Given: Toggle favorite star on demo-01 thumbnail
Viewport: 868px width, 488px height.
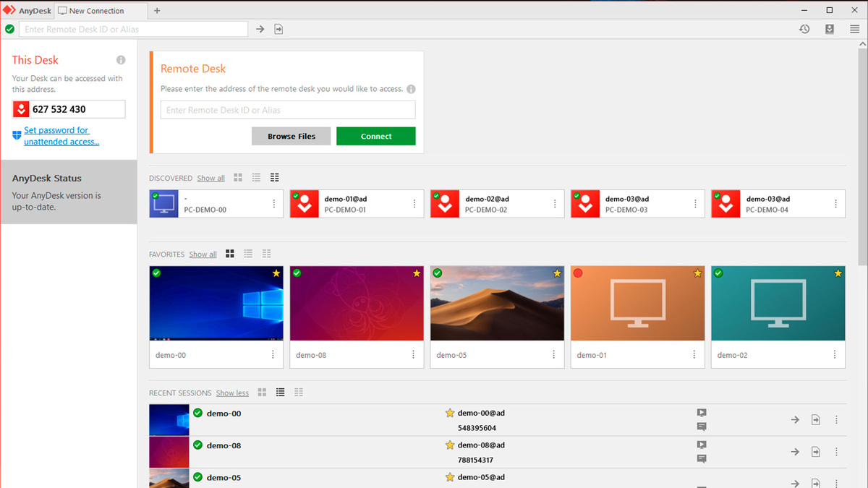Looking at the screenshot, I should (x=697, y=273).
